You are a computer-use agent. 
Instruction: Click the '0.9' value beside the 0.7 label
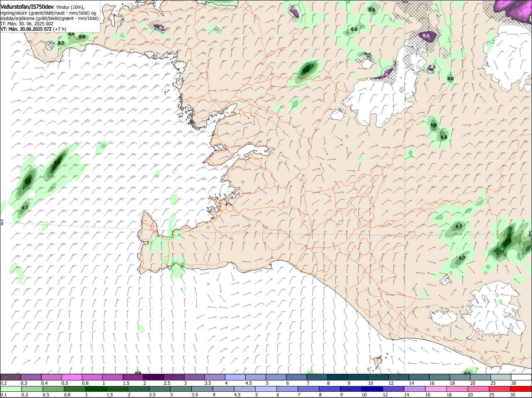[82, 37]
